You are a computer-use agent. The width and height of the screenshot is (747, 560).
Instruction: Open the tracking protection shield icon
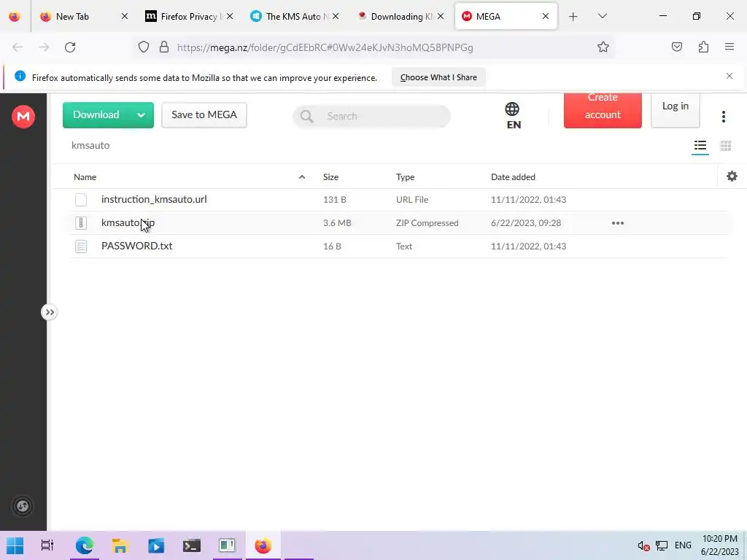coord(144,47)
